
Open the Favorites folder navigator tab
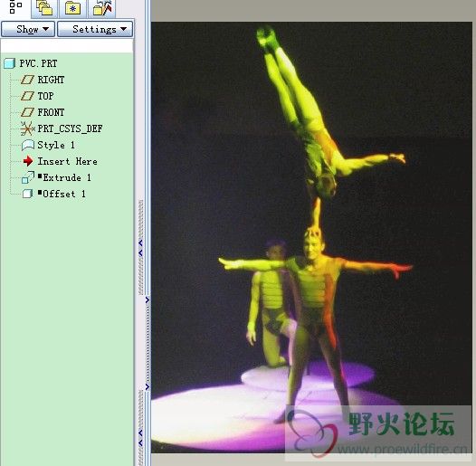click(x=73, y=8)
